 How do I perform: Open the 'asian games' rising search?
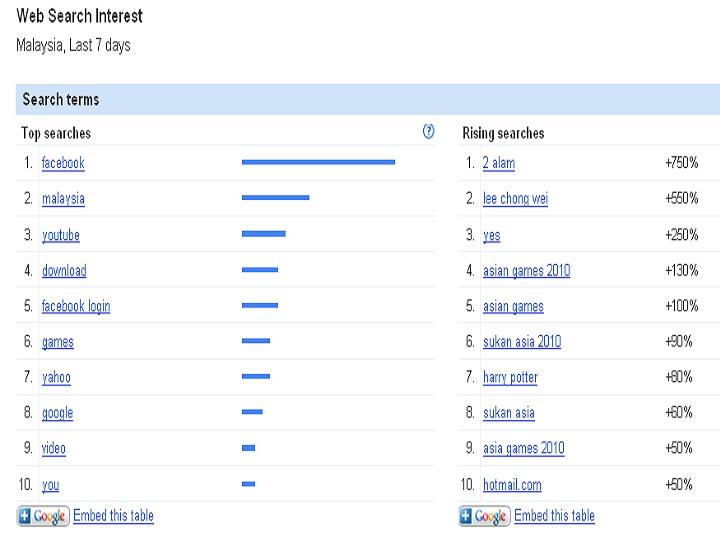tap(513, 306)
